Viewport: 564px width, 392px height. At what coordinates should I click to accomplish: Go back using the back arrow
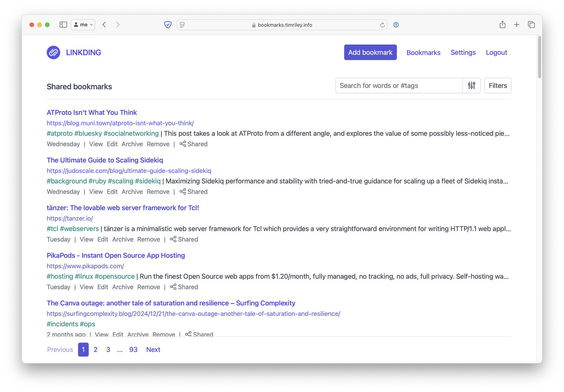coord(104,24)
